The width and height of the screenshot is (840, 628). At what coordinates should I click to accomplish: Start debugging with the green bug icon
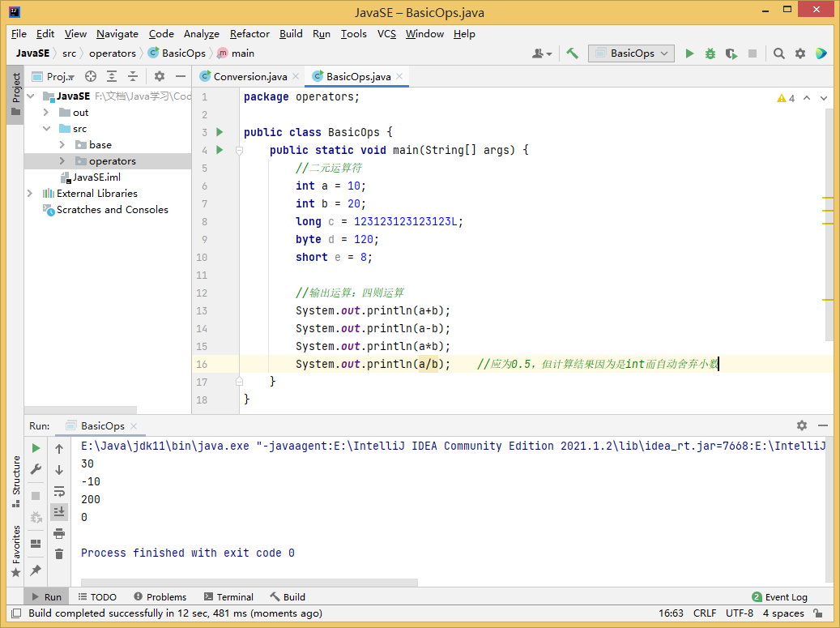coord(710,53)
